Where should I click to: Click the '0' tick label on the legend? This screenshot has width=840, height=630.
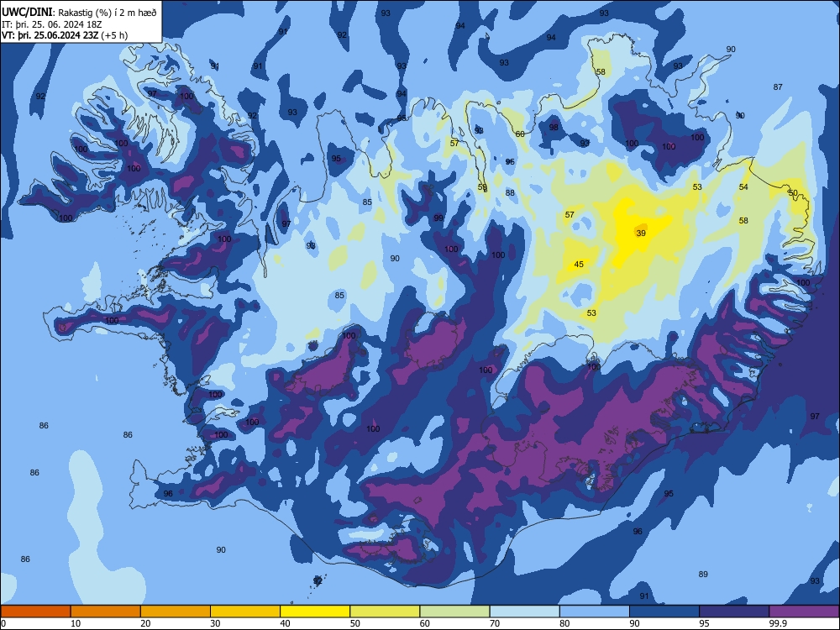[3, 623]
